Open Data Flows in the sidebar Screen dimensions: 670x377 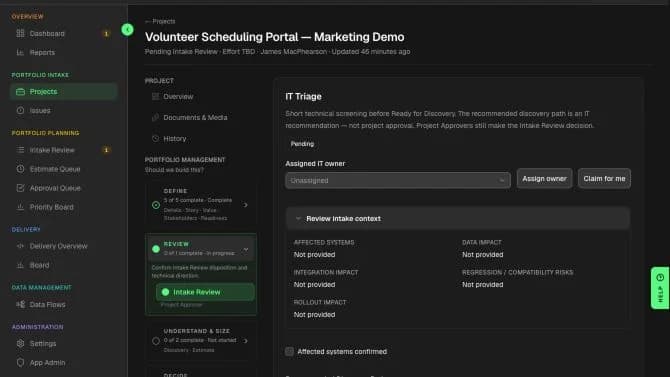(63, 304)
